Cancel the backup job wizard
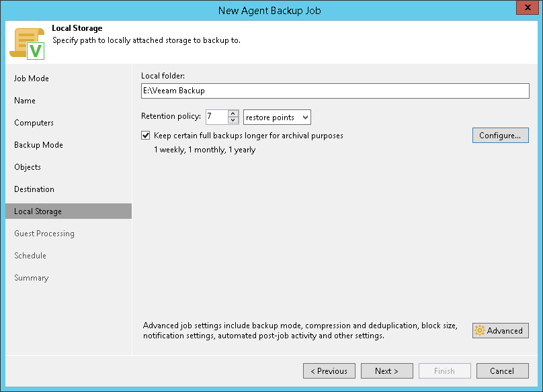543x392 pixels. [502, 371]
